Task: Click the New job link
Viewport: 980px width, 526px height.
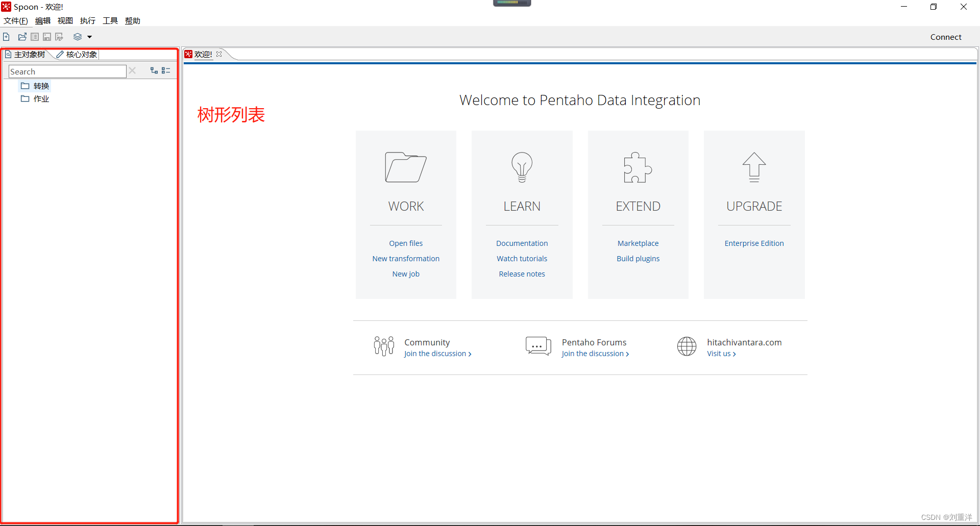Action: (x=406, y=274)
